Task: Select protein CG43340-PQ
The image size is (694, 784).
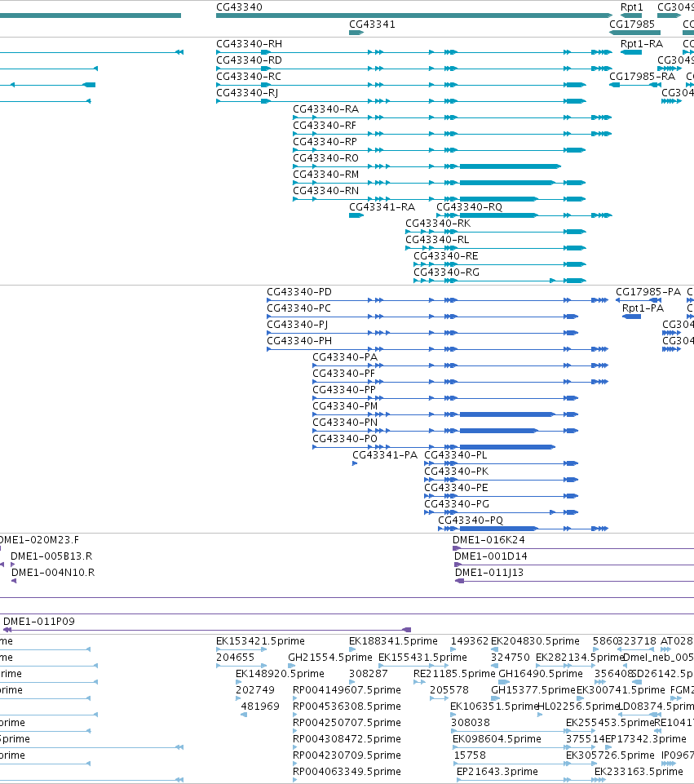Action: (x=471, y=520)
